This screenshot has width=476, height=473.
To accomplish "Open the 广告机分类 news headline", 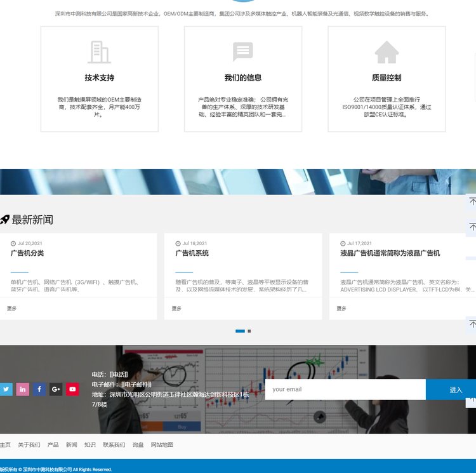I will [x=27, y=253].
